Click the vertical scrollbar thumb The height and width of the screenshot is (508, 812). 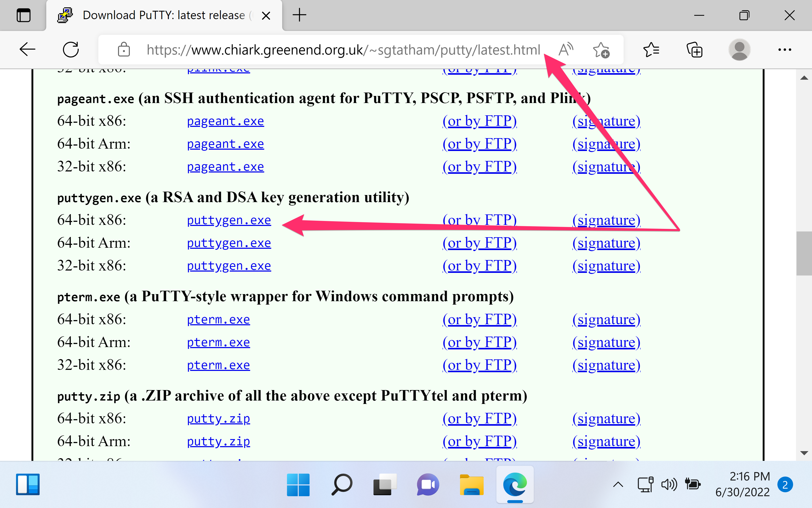click(x=804, y=253)
